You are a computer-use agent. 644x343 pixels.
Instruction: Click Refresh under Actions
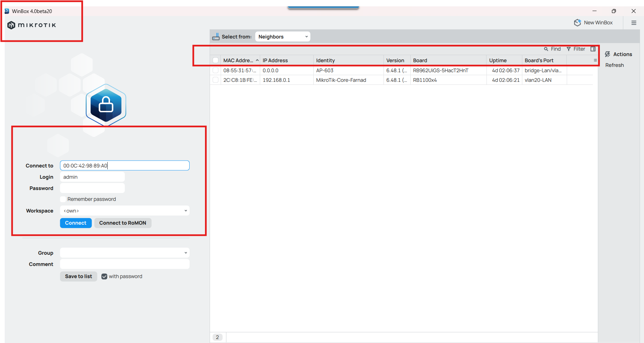(615, 65)
